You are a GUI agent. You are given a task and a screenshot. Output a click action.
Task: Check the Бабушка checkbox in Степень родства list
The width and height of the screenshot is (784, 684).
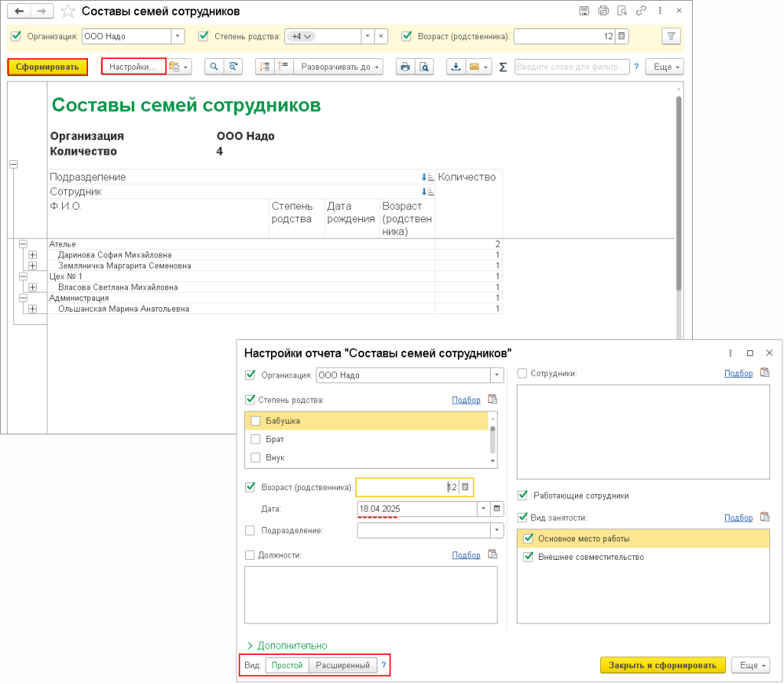point(256,421)
